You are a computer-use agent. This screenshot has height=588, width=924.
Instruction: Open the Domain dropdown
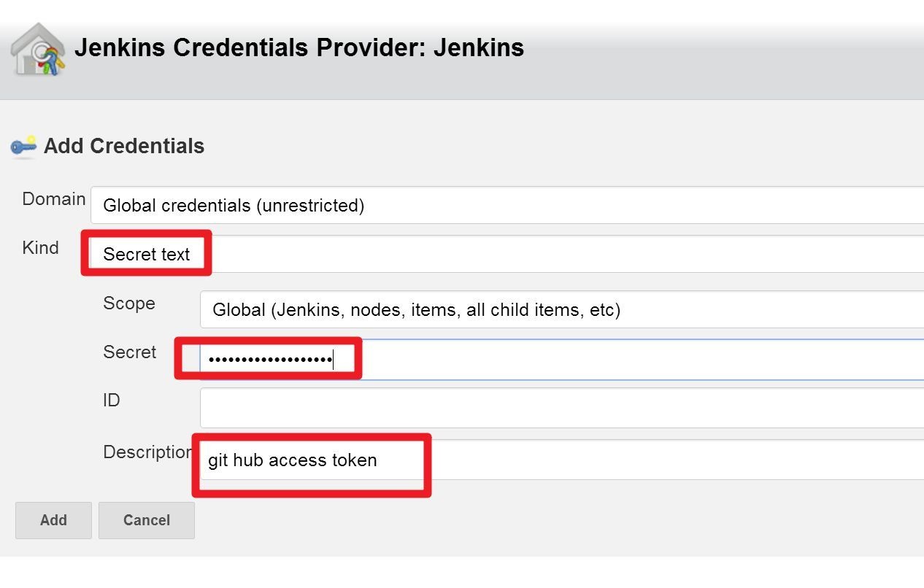pos(507,205)
